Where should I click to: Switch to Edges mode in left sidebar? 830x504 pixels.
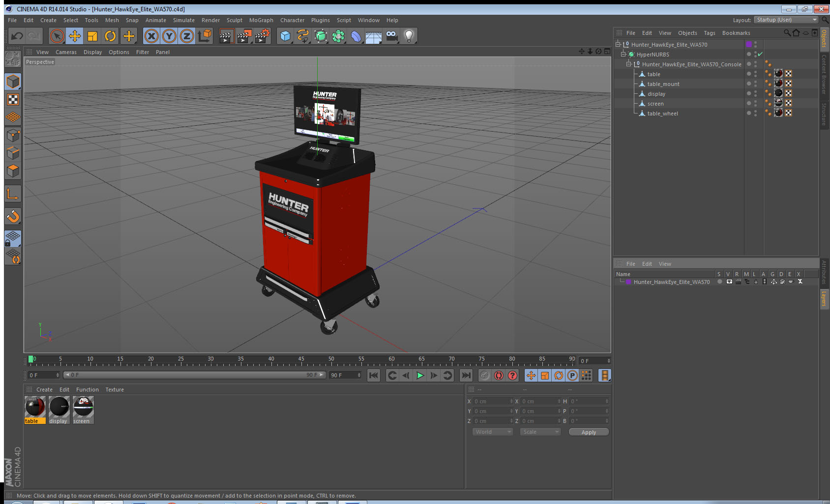coord(13,153)
